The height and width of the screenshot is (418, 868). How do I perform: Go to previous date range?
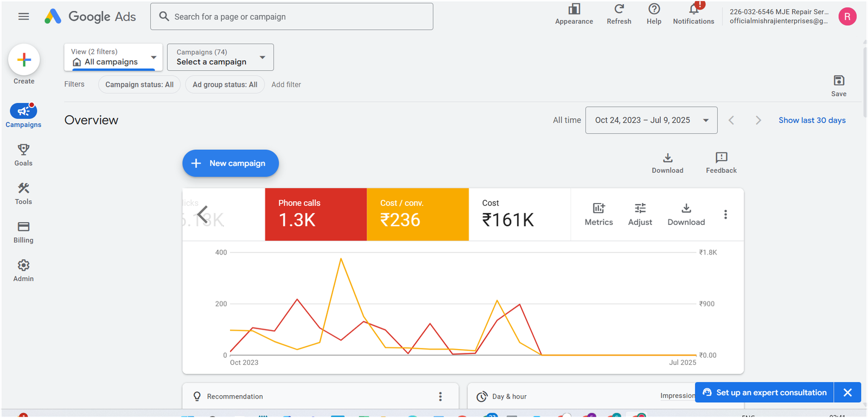731,121
